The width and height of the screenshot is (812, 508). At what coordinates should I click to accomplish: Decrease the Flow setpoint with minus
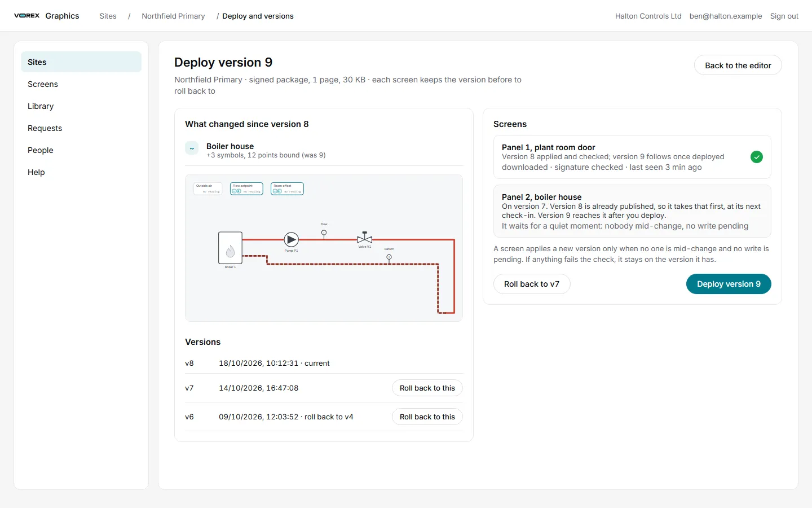[x=234, y=191]
